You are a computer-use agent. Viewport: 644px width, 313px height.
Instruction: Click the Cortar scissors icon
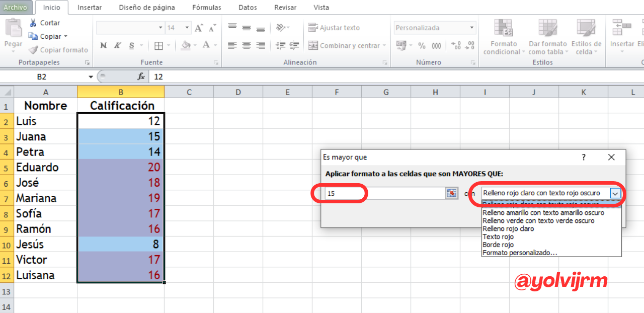pyautogui.click(x=33, y=23)
